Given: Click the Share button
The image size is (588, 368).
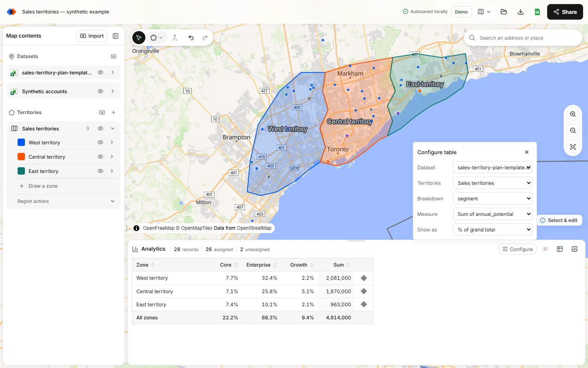Looking at the screenshot, I should [565, 12].
